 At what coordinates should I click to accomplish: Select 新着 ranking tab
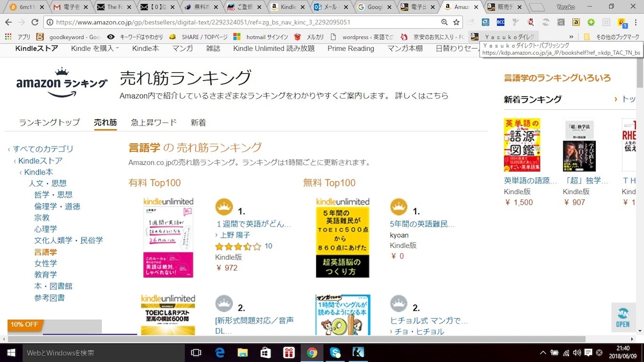198,122
